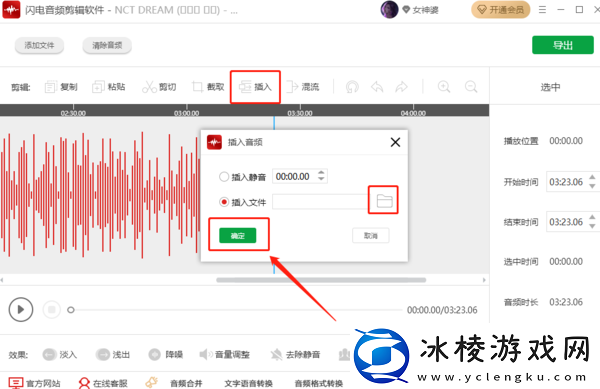Close the 插入音频 dialog
Image resolution: width=600 pixels, height=389 pixels.
(x=395, y=142)
